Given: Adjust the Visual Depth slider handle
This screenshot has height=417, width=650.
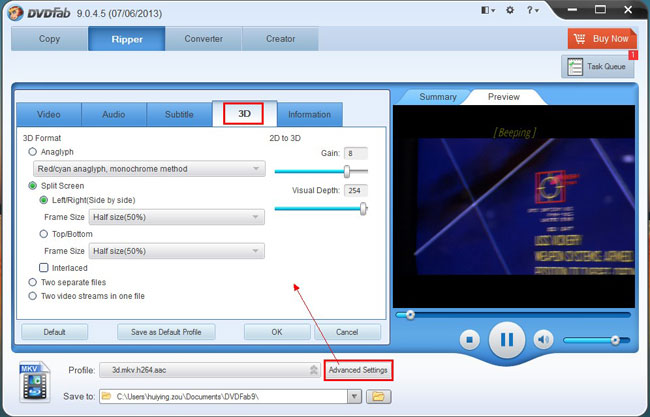Looking at the screenshot, I should [x=364, y=208].
